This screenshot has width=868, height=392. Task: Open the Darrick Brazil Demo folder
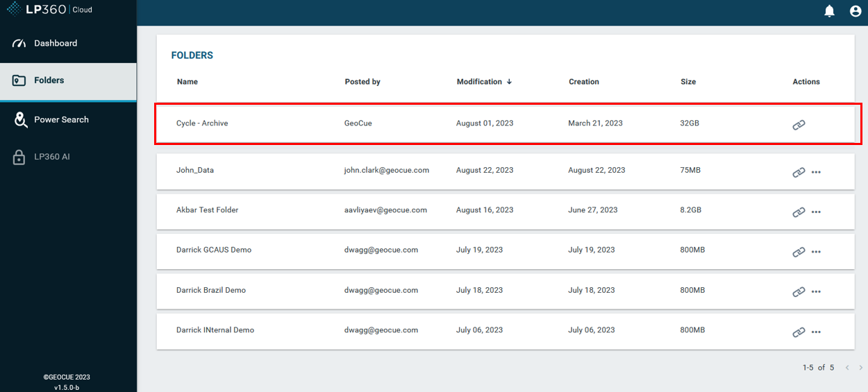pos(211,290)
